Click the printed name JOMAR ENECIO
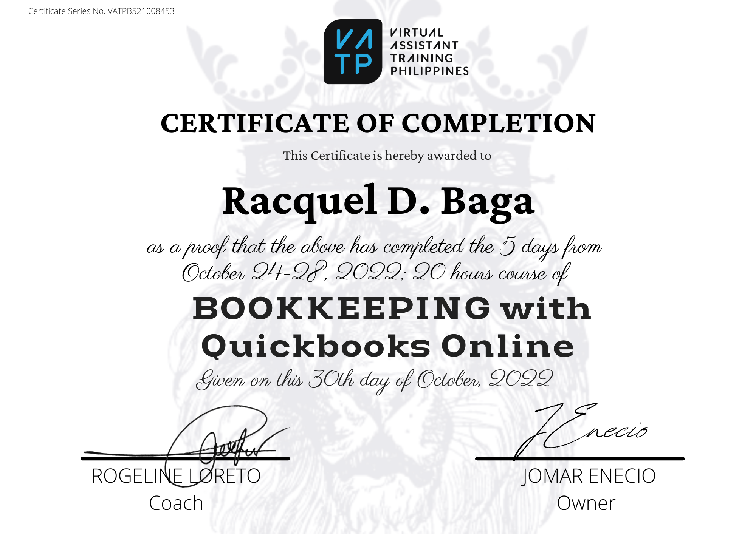Screen dimensions: 756x534 [588, 476]
